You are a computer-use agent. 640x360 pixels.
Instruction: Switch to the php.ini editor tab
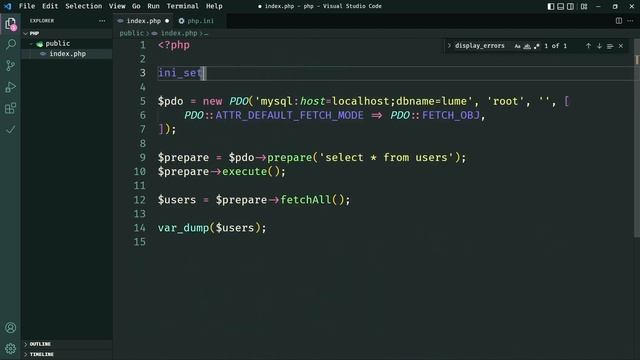point(200,21)
